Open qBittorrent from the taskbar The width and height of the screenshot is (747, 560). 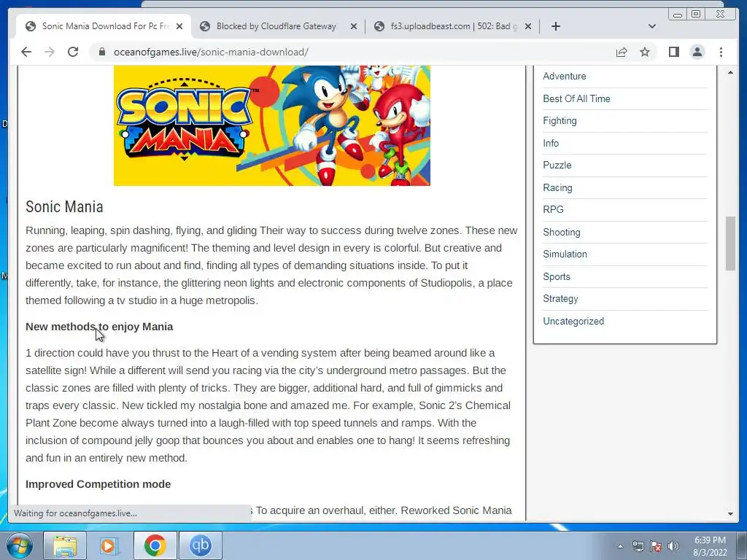(200, 545)
